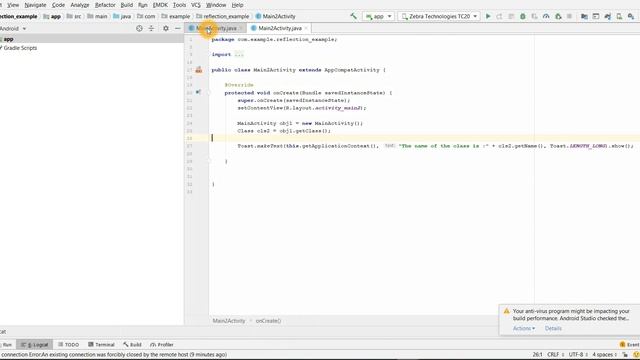
Task: Open the Navigate menu
Action: click(x=35, y=5)
